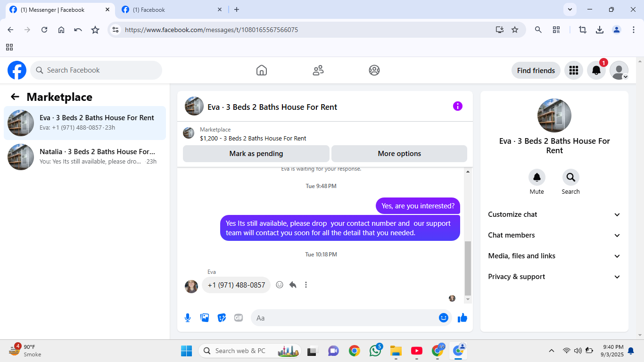Click the Find friends button
The image size is (644, 362).
coord(536,70)
